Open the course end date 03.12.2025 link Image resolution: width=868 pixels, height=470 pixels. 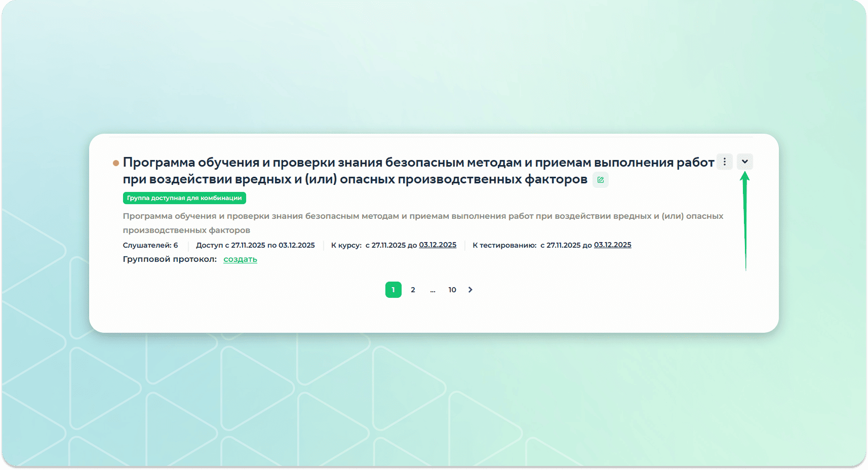[x=438, y=245]
